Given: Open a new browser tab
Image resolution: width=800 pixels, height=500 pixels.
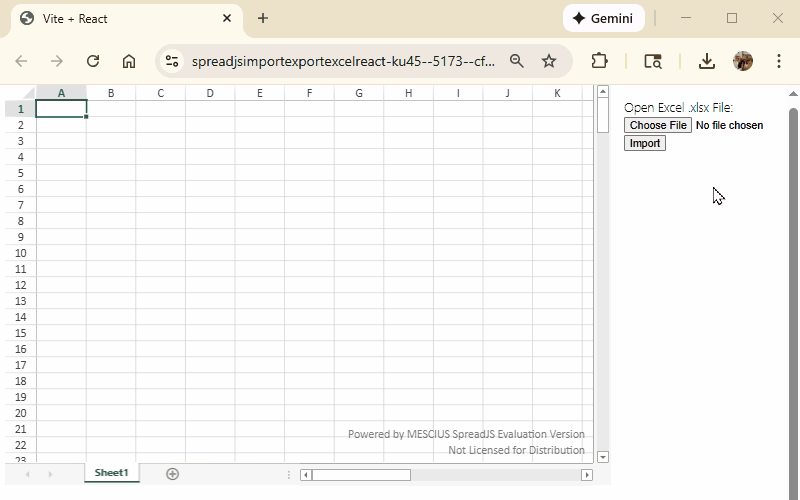Looking at the screenshot, I should point(263,18).
